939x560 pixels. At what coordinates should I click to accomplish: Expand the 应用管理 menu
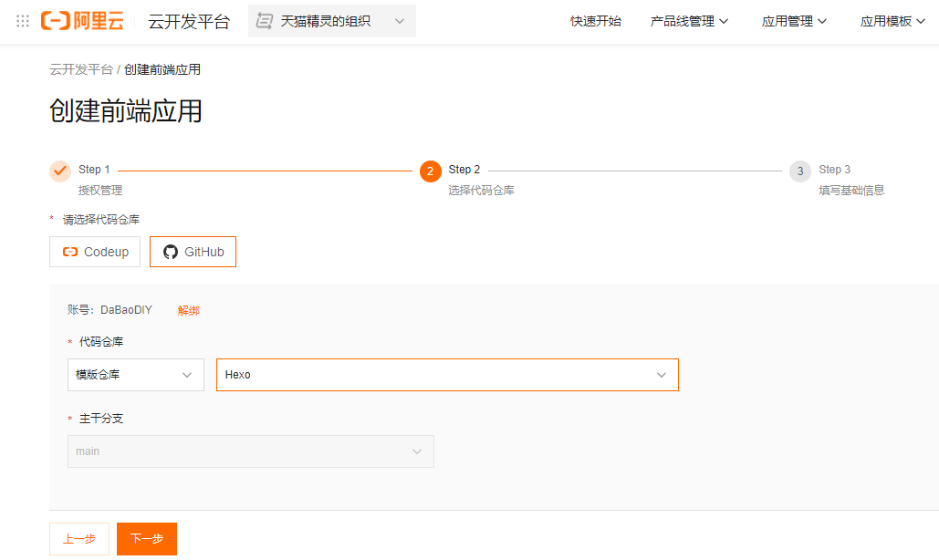[794, 22]
